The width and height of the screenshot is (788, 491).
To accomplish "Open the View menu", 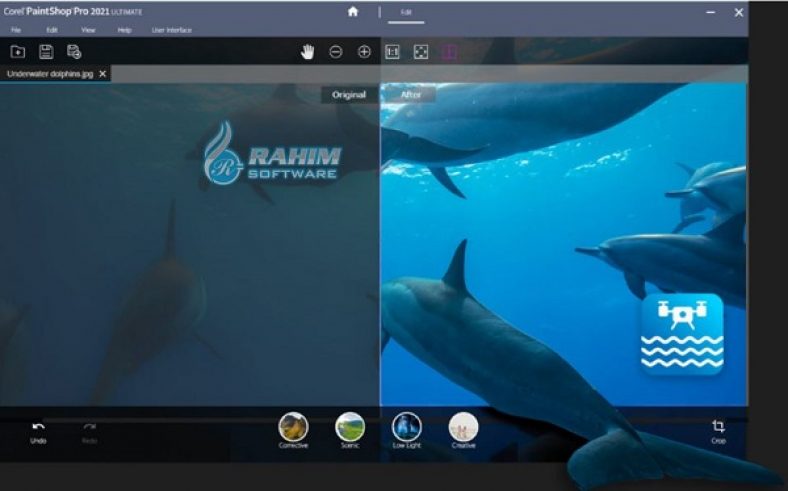I will coord(88,30).
